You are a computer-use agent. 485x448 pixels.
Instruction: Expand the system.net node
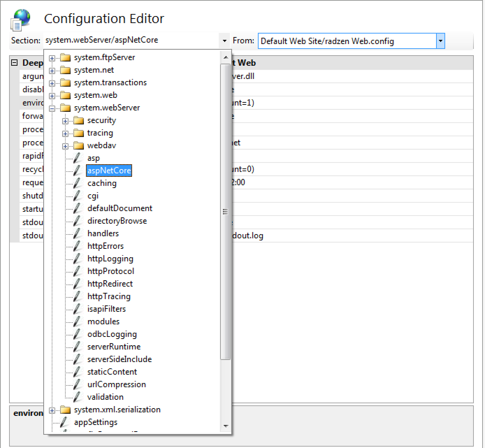52,71
